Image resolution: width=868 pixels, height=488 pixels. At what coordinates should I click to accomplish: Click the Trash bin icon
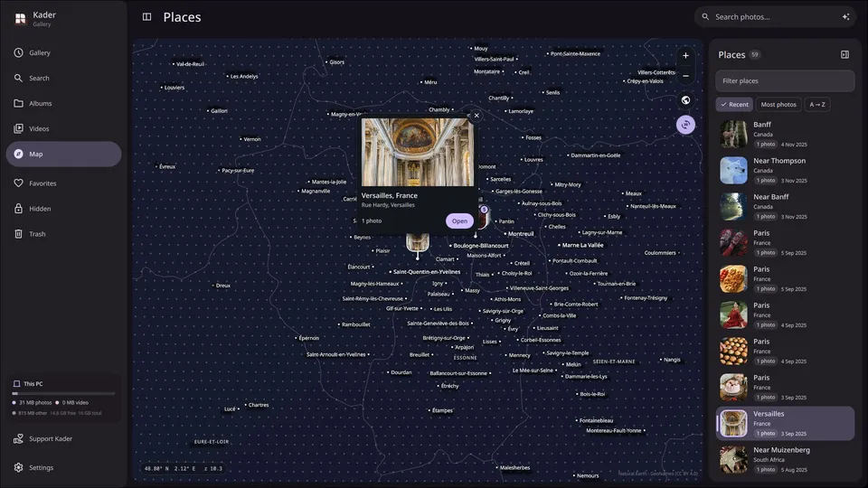click(18, 234)
